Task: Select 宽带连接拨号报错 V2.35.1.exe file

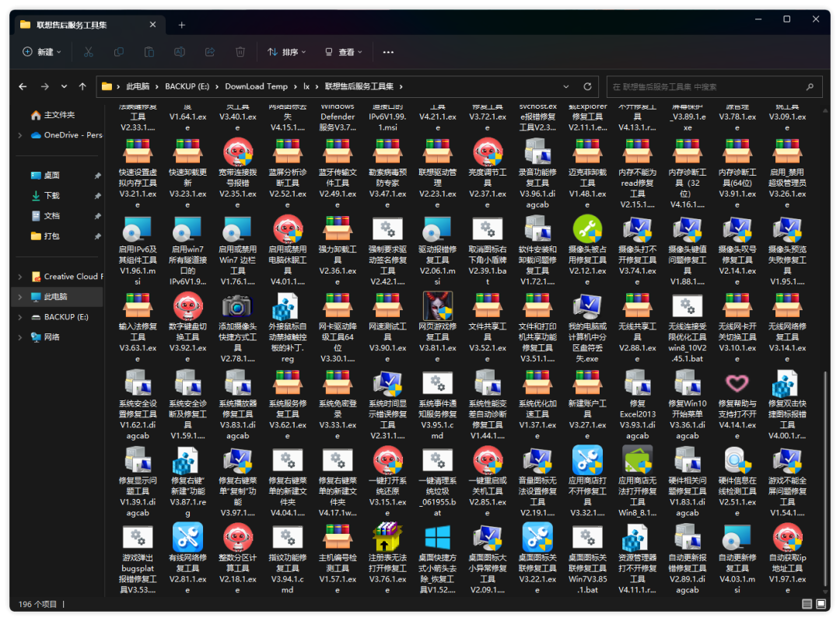Action: tap(238, 173)
